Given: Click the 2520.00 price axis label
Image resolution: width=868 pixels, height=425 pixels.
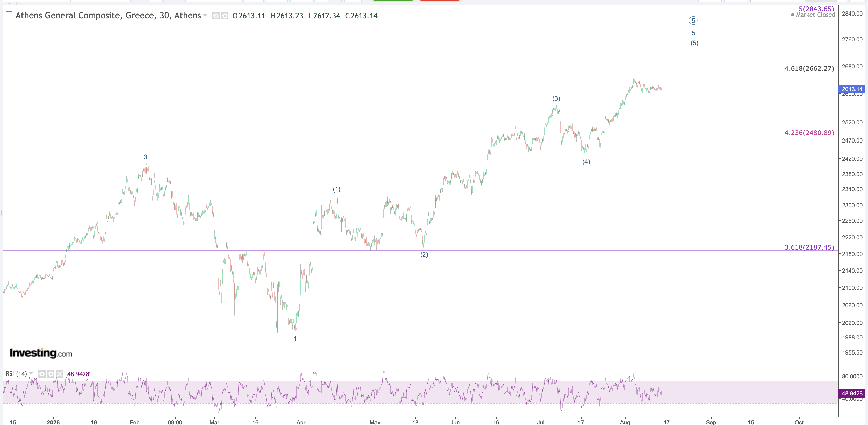Looking at the screenshot, I should click(x=852, y=122).
